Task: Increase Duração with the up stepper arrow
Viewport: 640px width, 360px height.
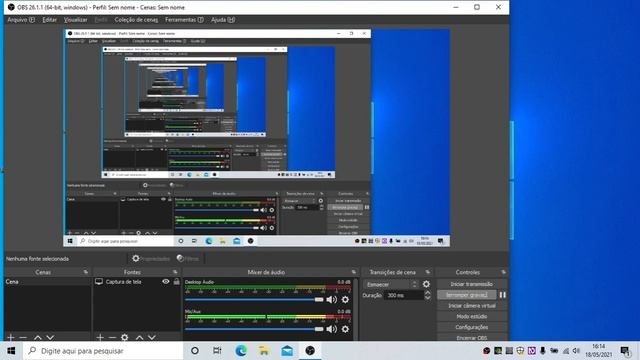Action: pos(427,293)
